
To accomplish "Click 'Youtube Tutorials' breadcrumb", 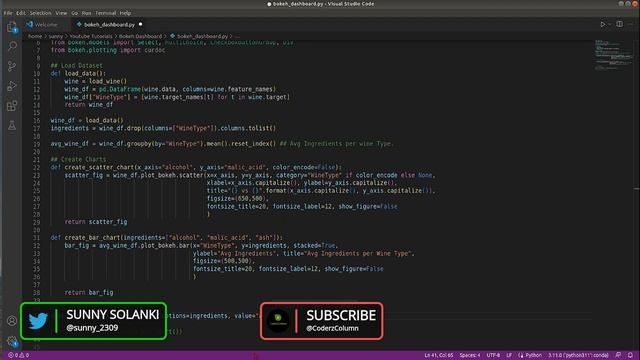I will click(91, 36).
